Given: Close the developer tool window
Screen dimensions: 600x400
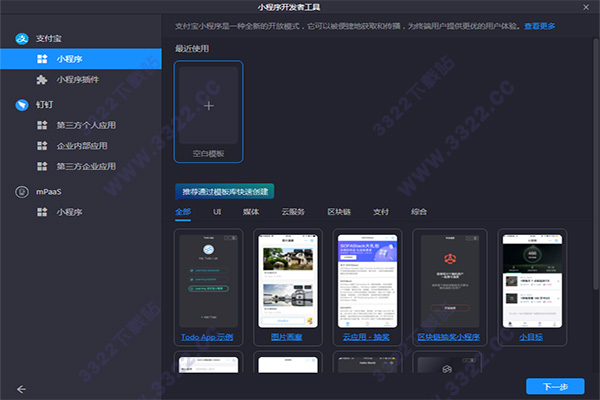Looking at the screenshot, I should [x=586, y=7].
